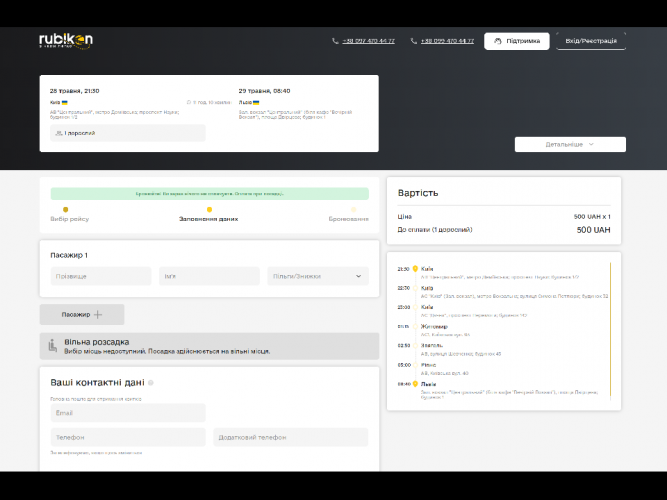Click the headset icon in Підтримка button
Image resolution: width=667 pixels, height=500 pixels.
(x=498, y=41)
